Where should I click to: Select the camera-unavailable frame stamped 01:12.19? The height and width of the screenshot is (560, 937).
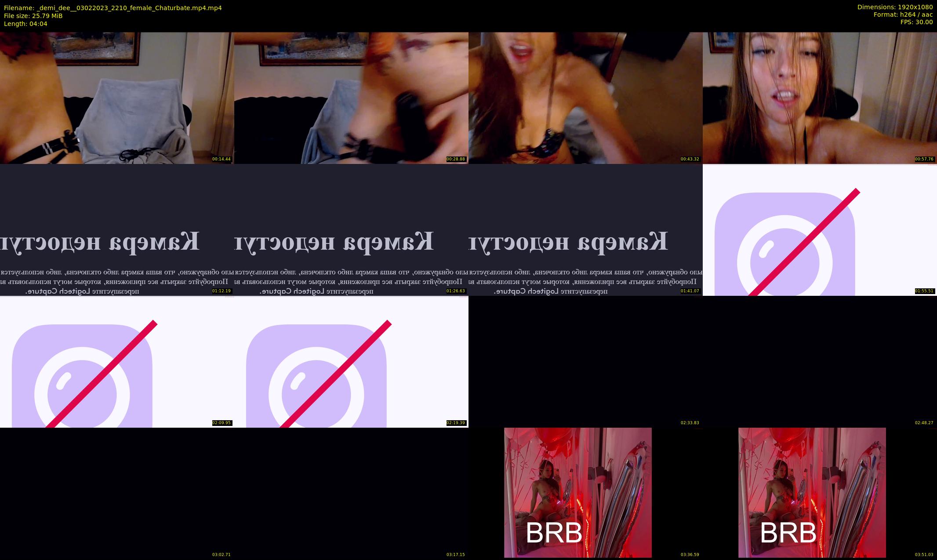[117, 230]
